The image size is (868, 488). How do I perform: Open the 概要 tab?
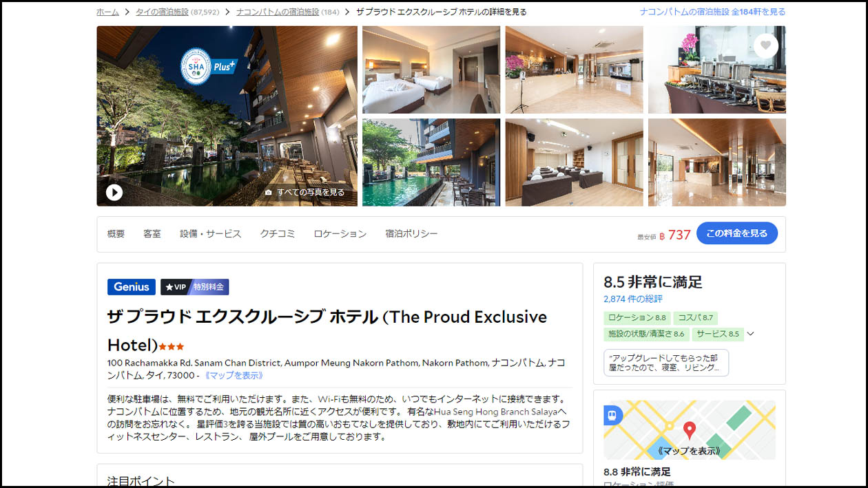point(116,234)
